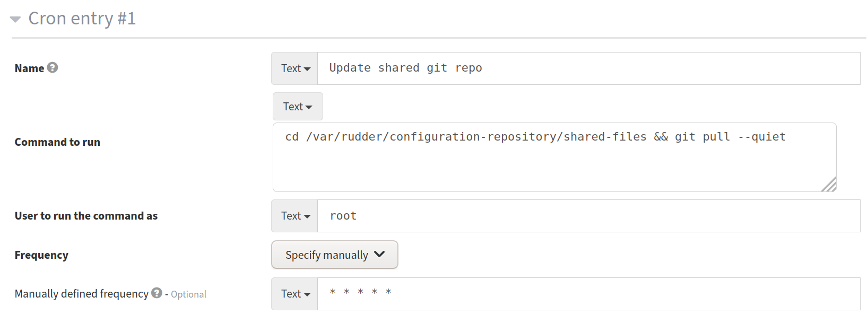
Task: Open the Text type dropdown for the Name field
Action: tap(294, 68)
